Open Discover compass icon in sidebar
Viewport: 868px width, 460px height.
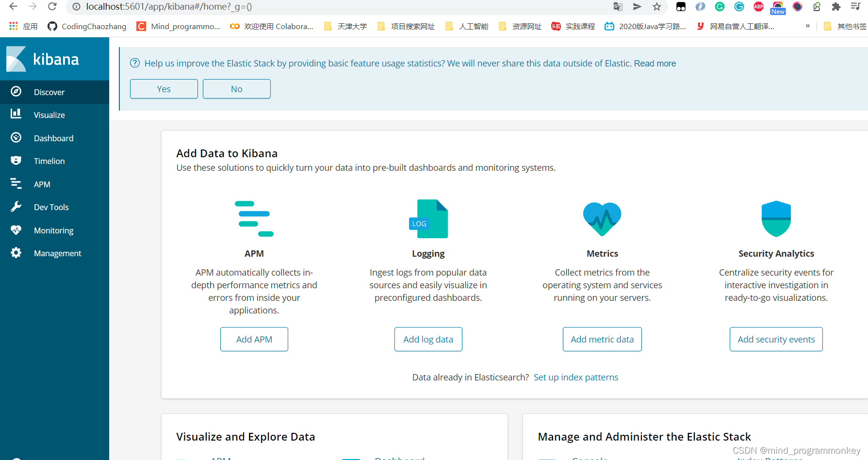[16, 92]
